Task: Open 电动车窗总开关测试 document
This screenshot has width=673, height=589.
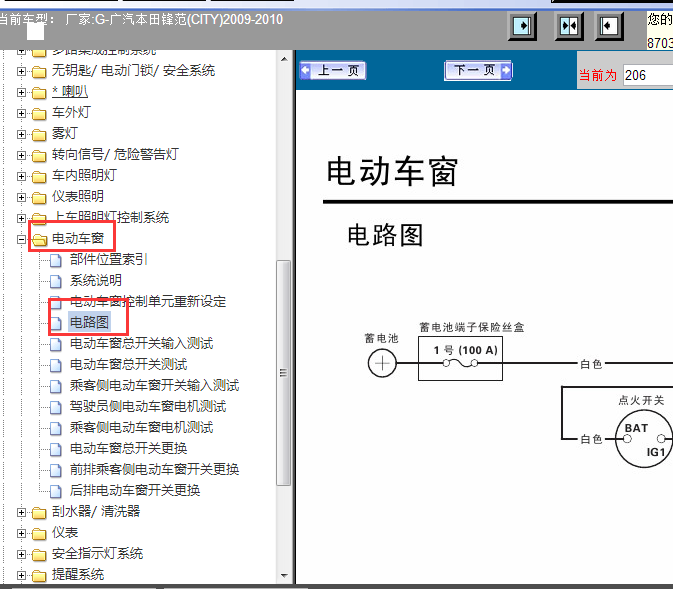Action: pyautogui.click(x=128, y=364)
